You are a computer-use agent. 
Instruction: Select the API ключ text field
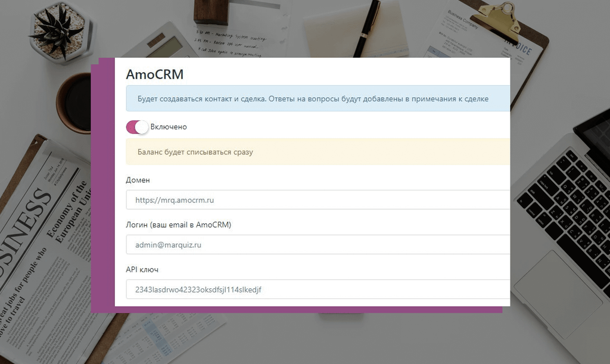coord(318,290)
